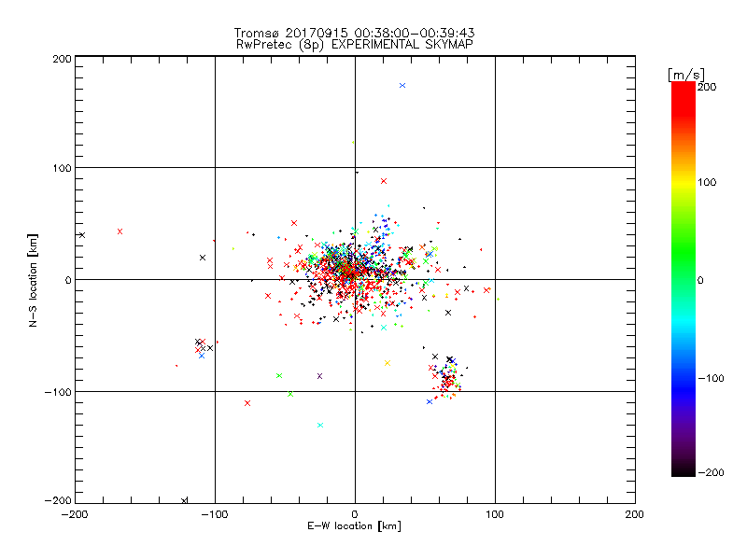Screen dimensions: 747x560
Task: Click isolated cyan cross marker near 130 km south
Action: [x=320, y=426]
